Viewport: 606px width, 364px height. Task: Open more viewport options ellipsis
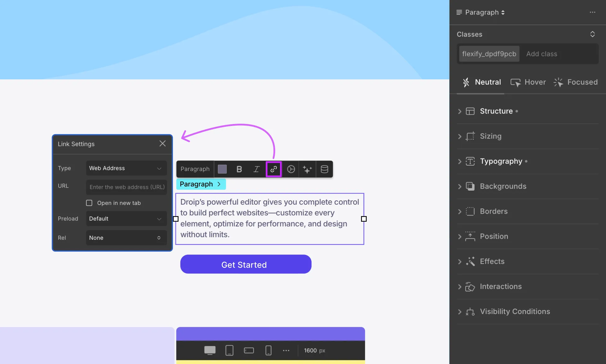[286, 350]
